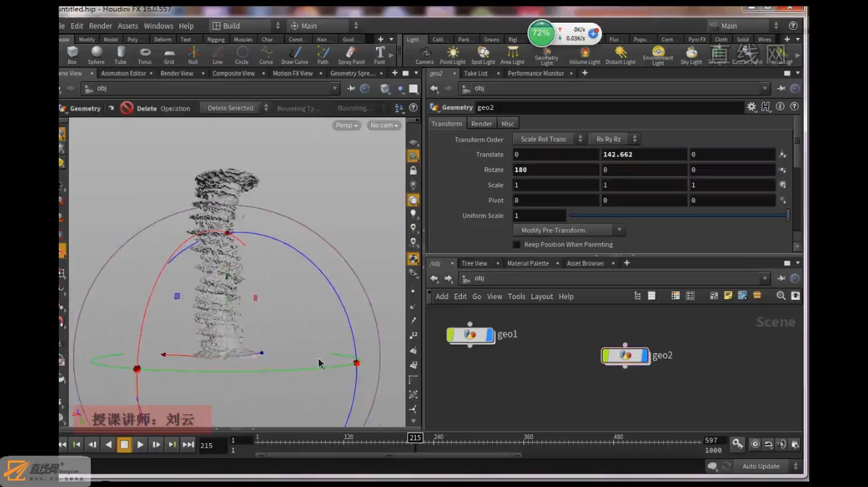This screenshot has height=487, width=868.
Task: Add a sticky note in network editor
Action: click(x=728, y=296)
